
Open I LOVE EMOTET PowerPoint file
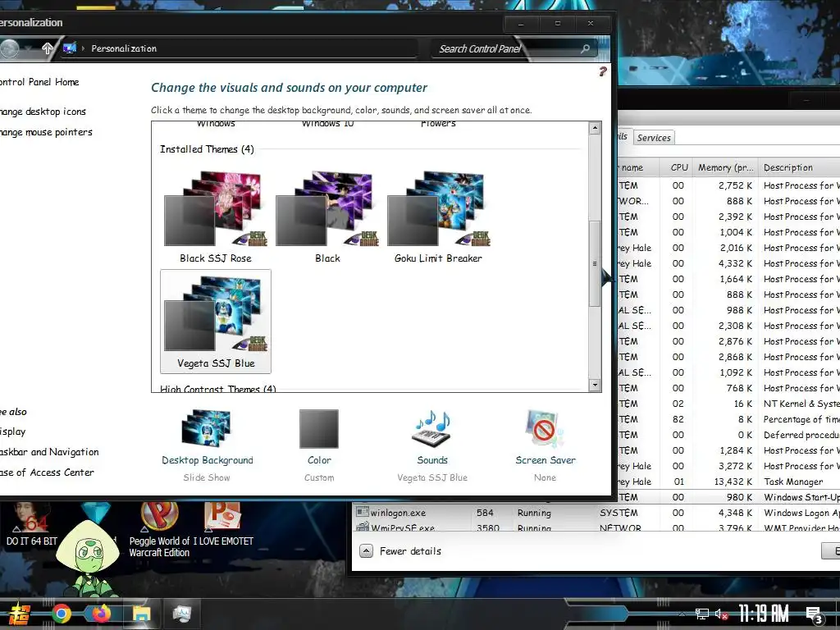pyautogui.click(x=223, y=524)
